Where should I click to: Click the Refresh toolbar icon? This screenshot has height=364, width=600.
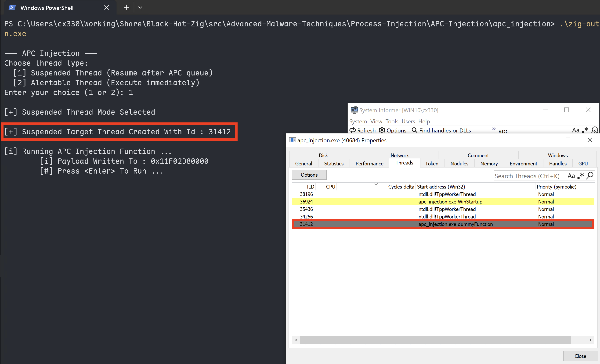tap(353, 130)
